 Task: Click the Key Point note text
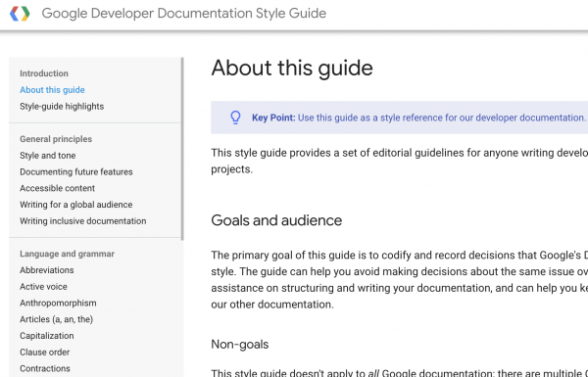[418, 118]
